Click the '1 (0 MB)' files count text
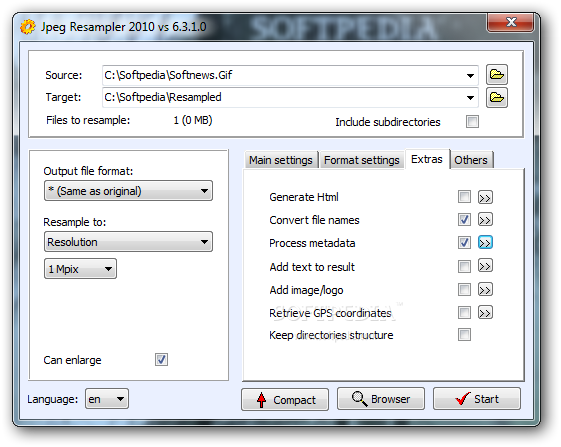 [193, 120]
